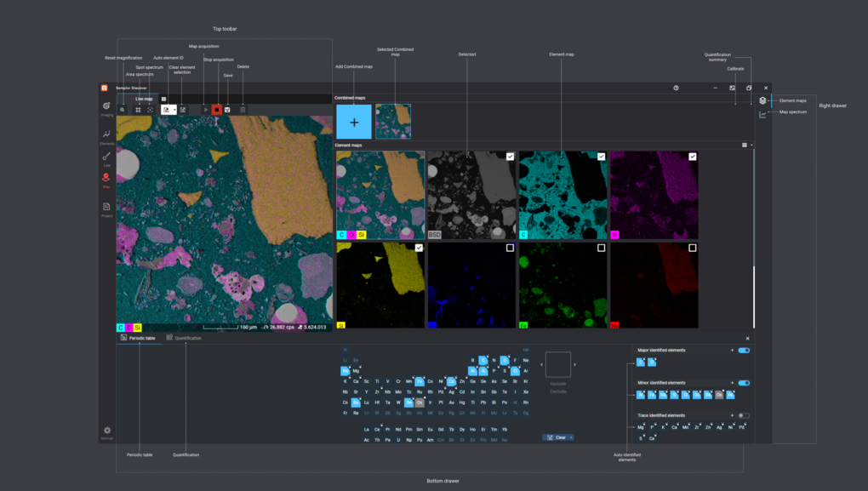868x491 pixels.
Task: Select Fe in the periodic table
Action: click(420, 381)
